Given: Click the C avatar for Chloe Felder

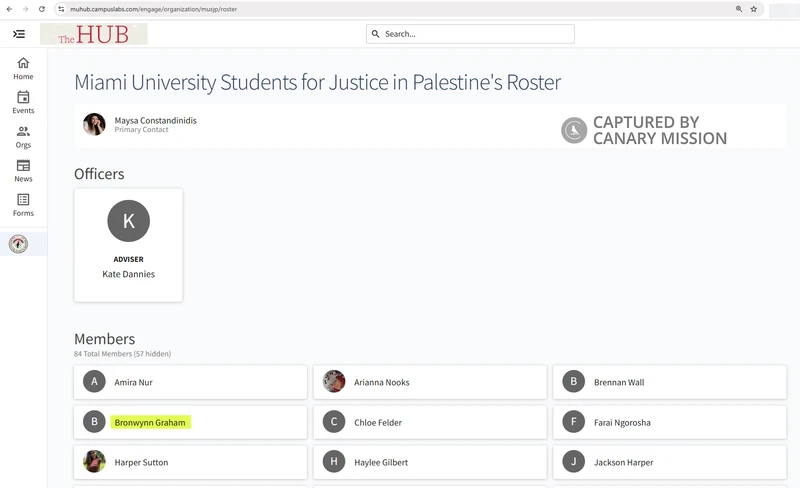Looking at the screenshot, I should (334, 422).
